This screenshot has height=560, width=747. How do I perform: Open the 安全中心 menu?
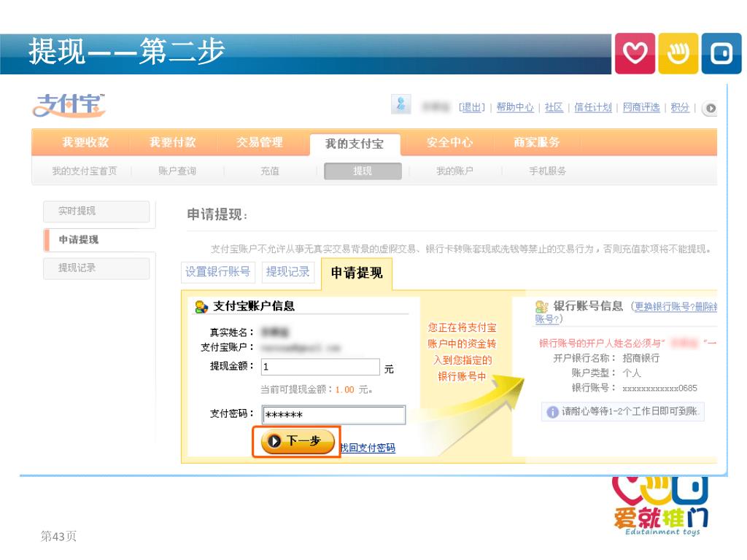(449, 142)
